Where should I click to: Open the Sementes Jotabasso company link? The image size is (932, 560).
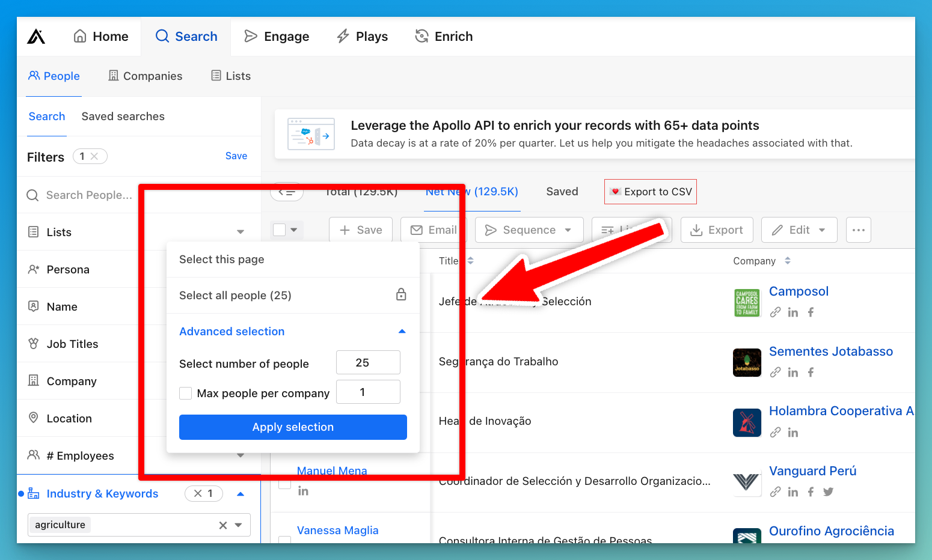point(831,352)
